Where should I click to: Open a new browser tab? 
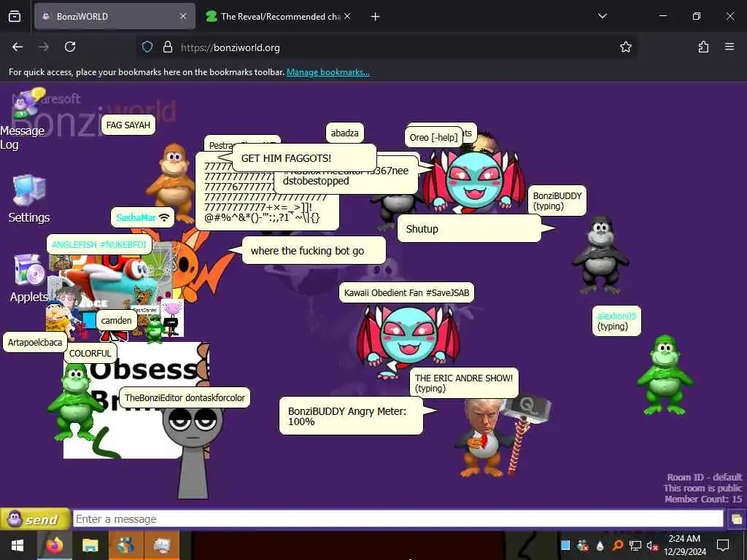click(375, 17)
